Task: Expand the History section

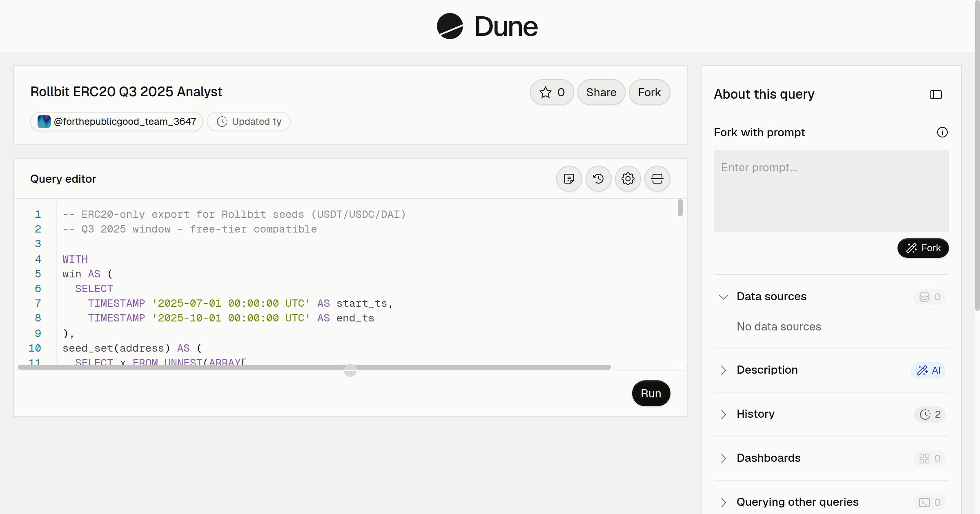Action: pos(724,414)
